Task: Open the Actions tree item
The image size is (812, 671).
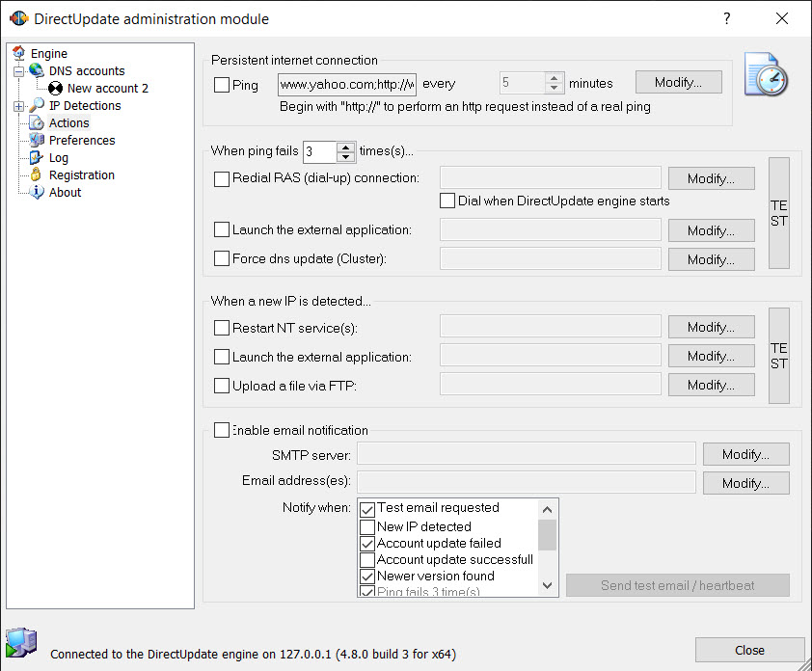Action: click(x=68, y=122)
